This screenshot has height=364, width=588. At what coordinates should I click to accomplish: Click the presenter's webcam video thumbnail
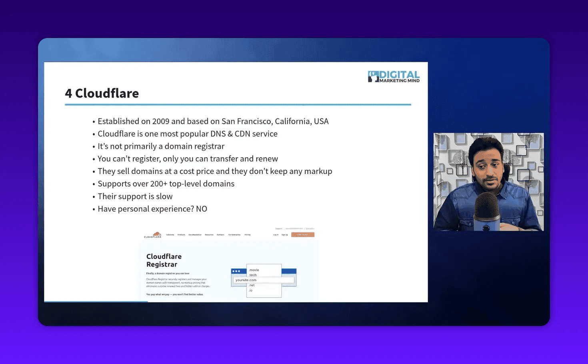point(488,181)
